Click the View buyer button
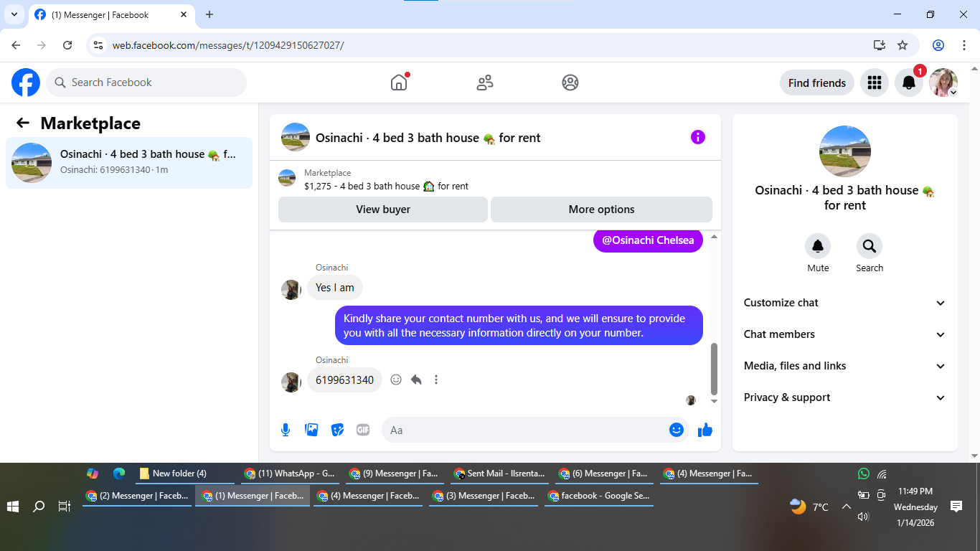Screen dimensions: 980x551 tap(383, 209)
